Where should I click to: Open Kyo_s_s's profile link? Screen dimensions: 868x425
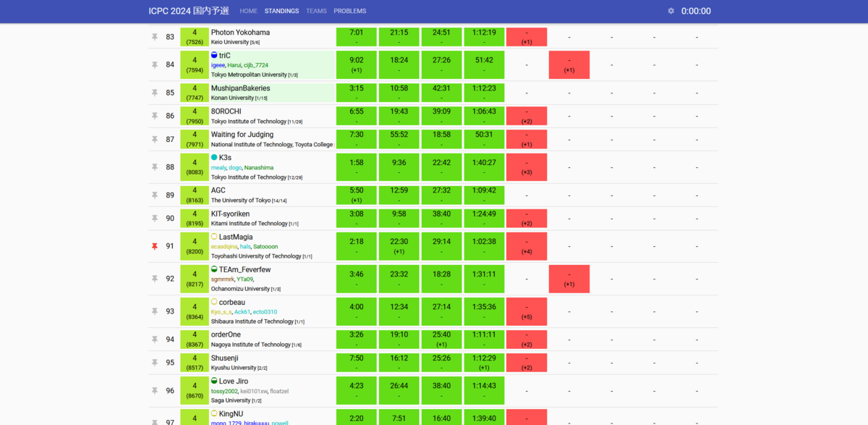(x=221, y=311)
